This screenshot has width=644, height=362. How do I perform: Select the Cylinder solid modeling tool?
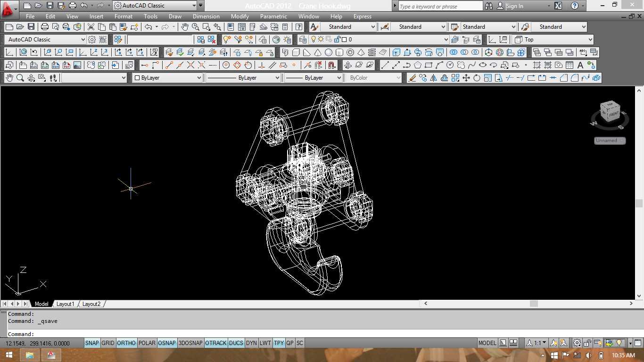pyautogui.click(x=339, y=52)
